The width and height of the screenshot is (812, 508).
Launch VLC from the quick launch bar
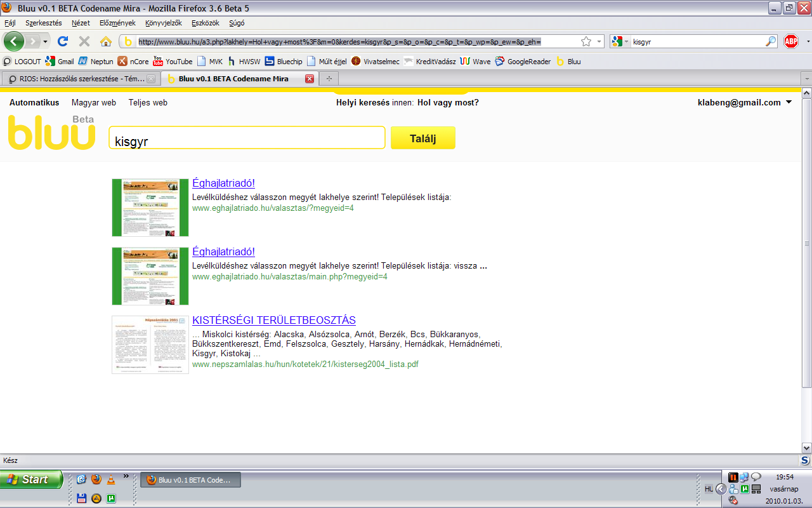[x=110, y=479]
